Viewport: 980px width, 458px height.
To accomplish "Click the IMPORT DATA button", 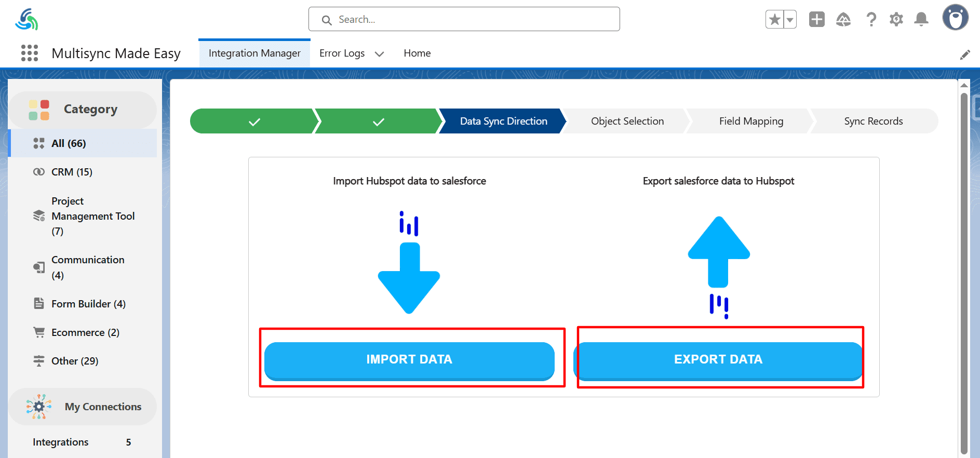I will (x=409, y=359).
